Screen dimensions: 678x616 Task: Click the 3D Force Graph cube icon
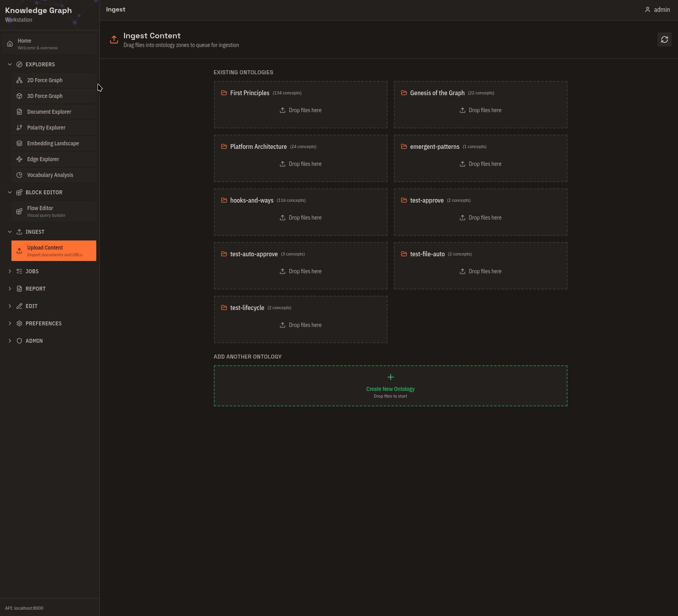click(x=19, y=96)
